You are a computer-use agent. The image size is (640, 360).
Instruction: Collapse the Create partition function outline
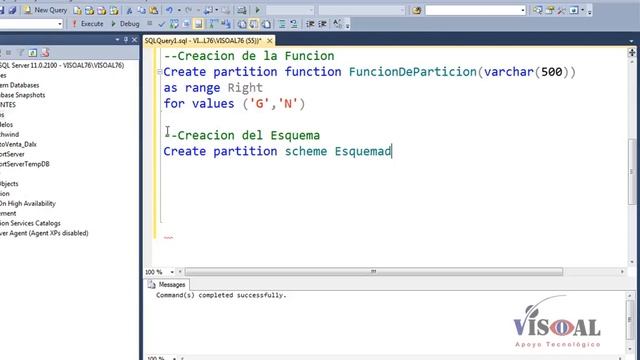click(159, 72)
